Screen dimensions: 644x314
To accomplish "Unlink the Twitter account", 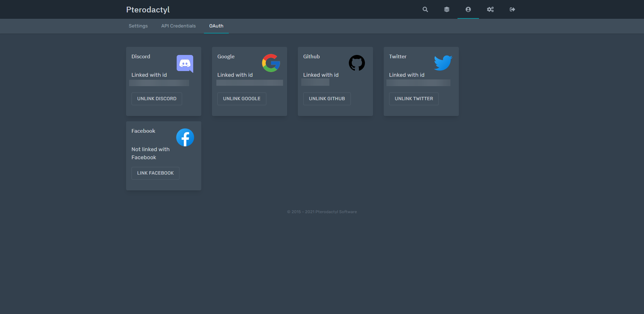I will [x=414, y=99].
